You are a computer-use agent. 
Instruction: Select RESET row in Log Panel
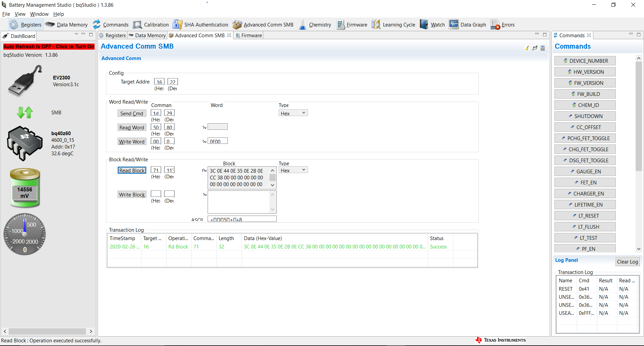[x=597, y=289]
